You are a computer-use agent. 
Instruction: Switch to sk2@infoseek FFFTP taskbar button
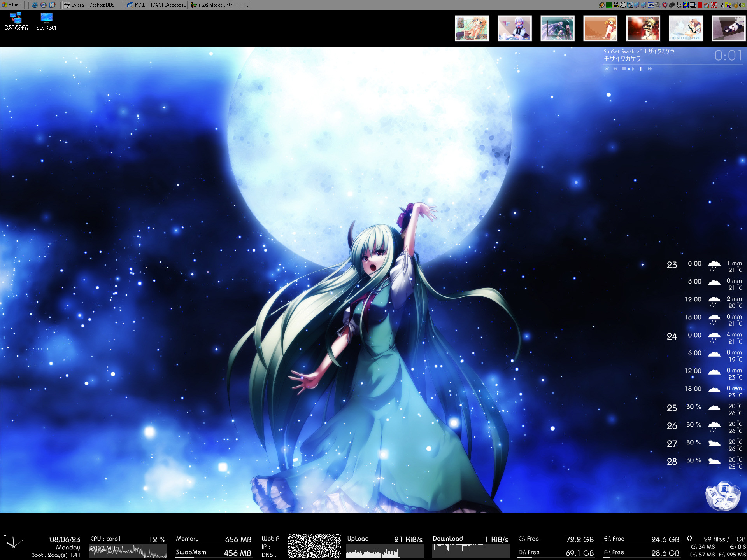[x=220, y=5]
